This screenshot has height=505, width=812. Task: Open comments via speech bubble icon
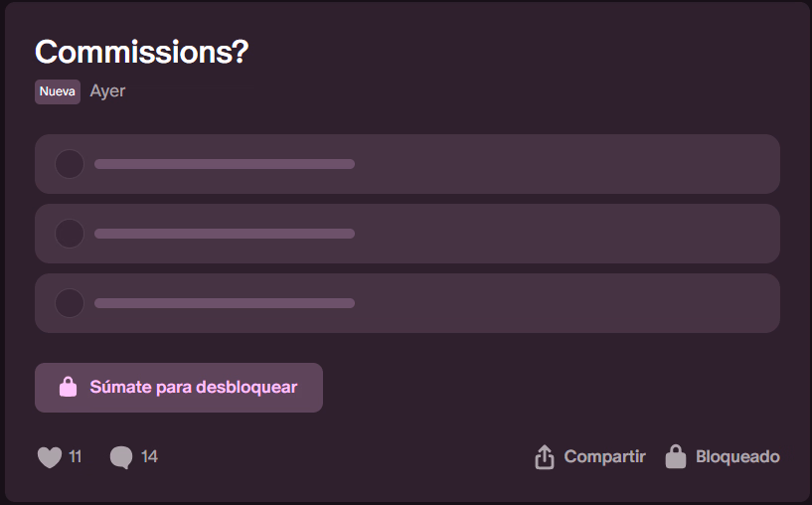click(x=121, y=457)
